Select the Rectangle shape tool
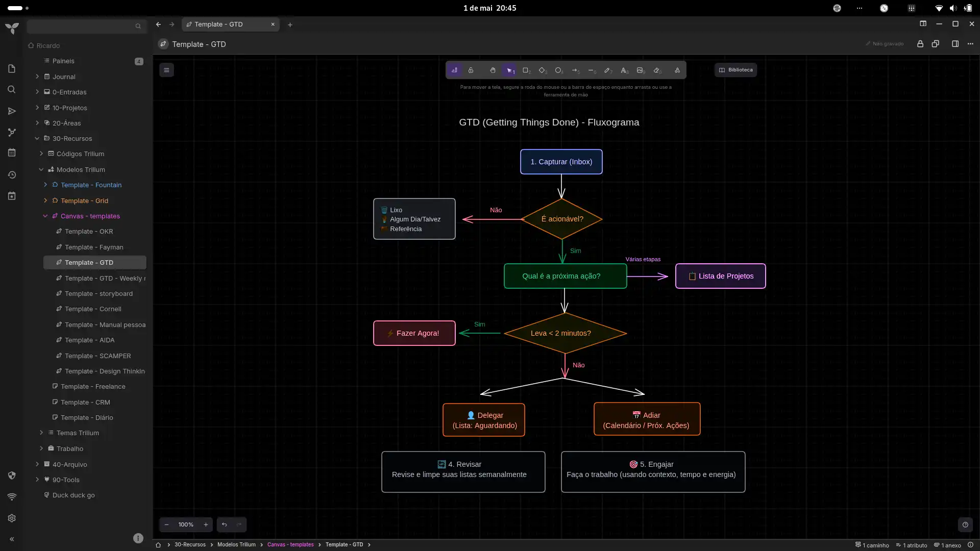Screen dimensions: 980x551 click(x=526, y=70)
